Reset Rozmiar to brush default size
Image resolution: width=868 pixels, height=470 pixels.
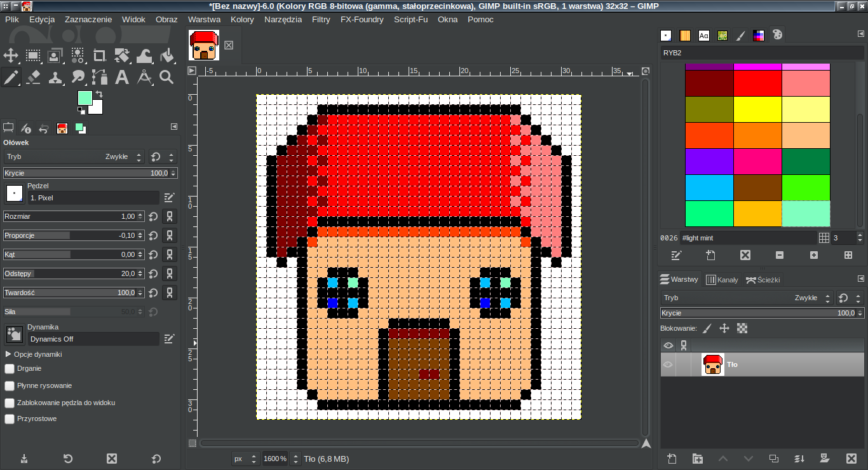pos(153,216)
